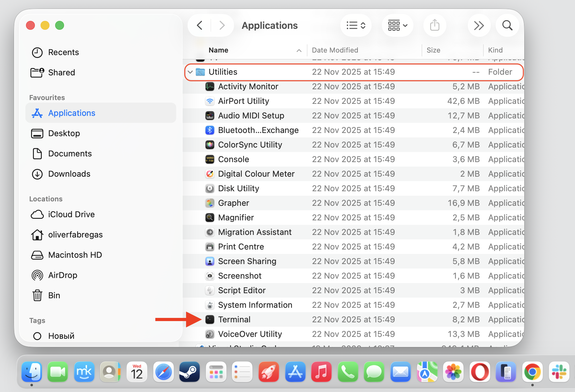
Task: Click the ColorSync Utility icon
Action: 210,145
